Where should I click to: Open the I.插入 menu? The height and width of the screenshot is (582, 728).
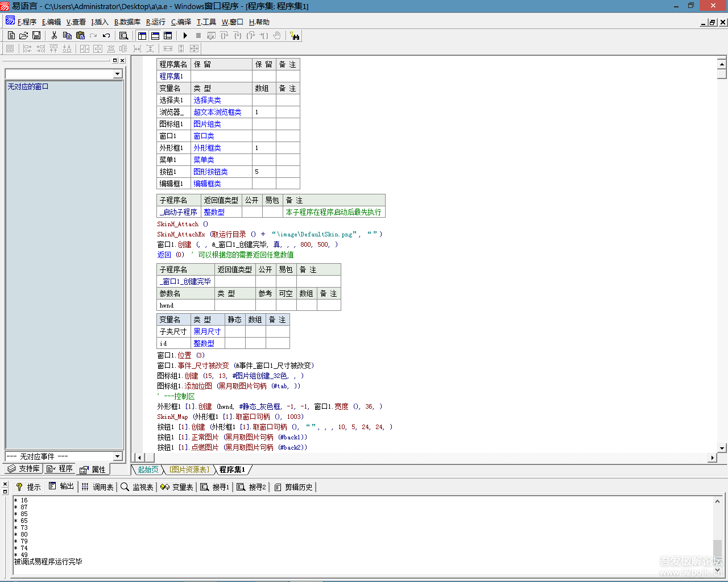(100, 22)
